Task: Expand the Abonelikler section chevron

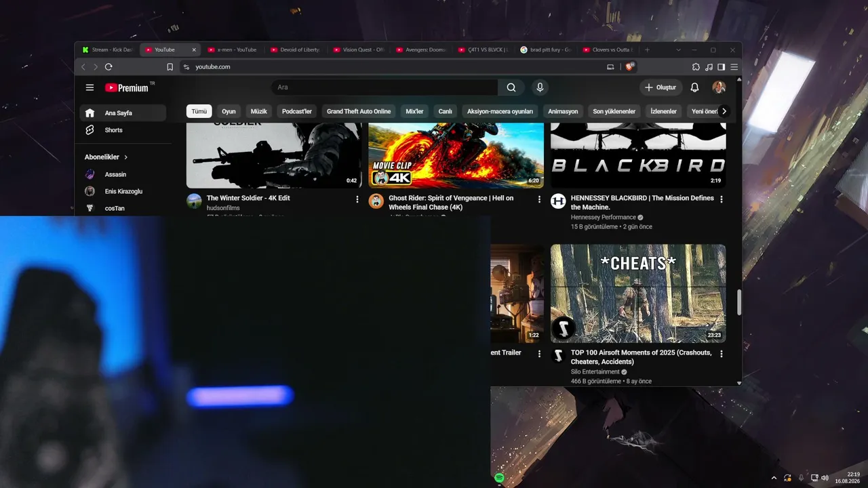Action: tap(125, 157)
